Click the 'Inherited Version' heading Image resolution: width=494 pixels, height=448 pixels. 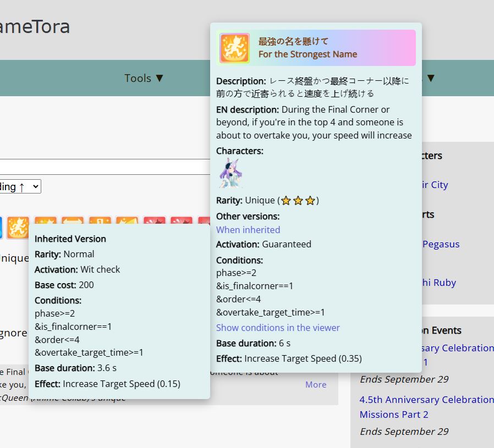[x=70, y=239]
